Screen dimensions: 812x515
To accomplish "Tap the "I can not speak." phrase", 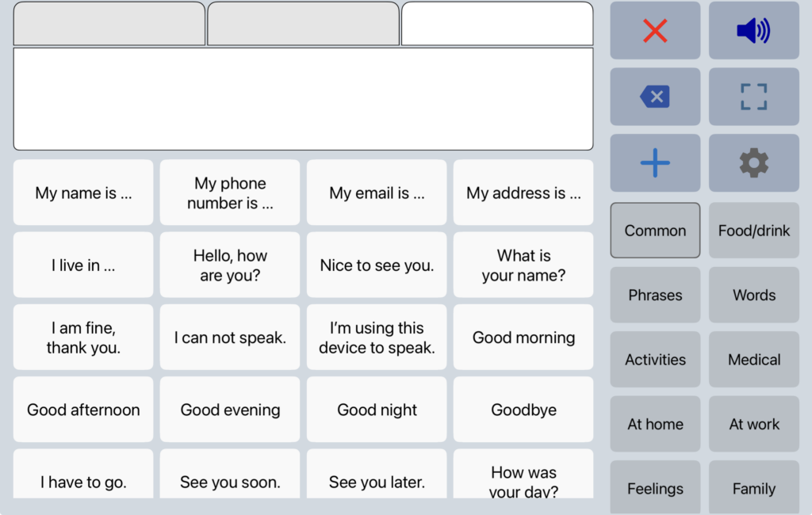I will (x=229, y=337).
